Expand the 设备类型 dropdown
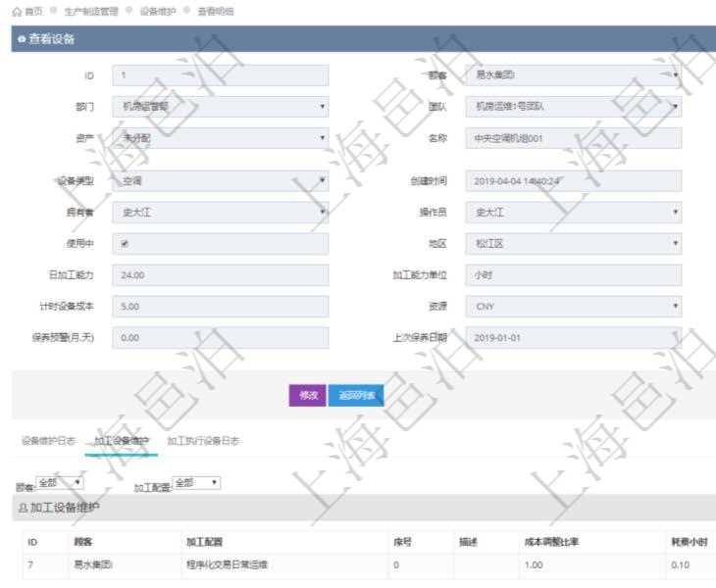 (x=221, y=180)
